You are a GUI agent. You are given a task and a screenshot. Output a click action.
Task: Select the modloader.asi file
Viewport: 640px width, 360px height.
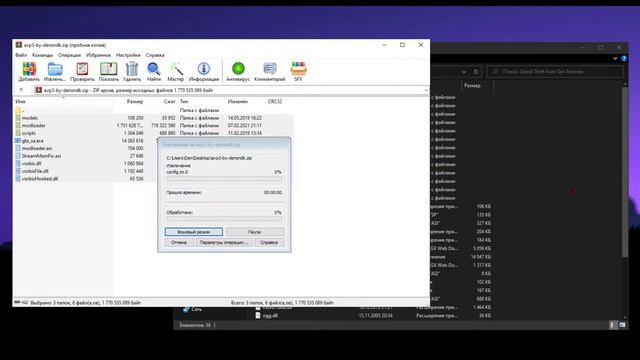pos(37,148)
